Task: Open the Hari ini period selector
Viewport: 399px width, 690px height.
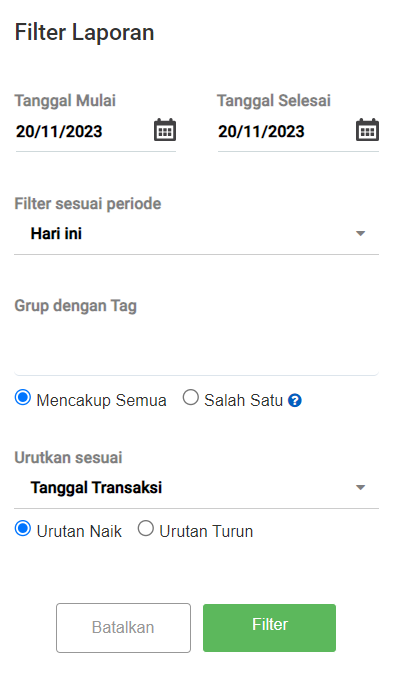Action: [196, 234]
